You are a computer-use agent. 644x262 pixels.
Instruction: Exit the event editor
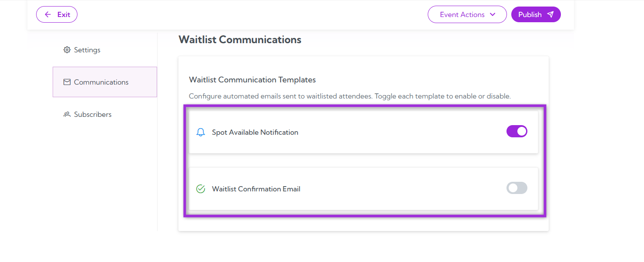(57, 14)
